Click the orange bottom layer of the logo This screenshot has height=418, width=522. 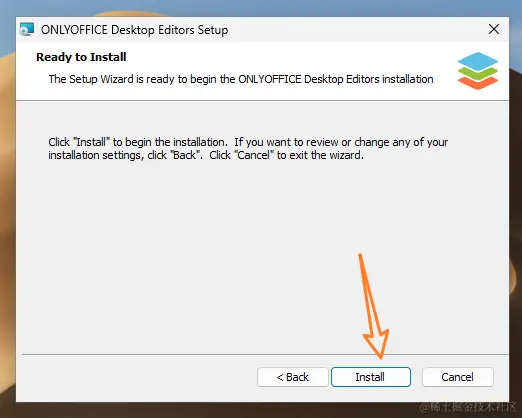tap(478, 83)
